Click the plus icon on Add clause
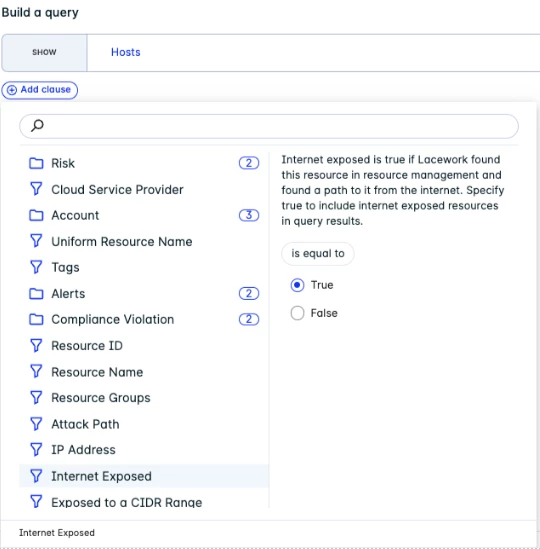540x549 pixels. click(12, 90)
